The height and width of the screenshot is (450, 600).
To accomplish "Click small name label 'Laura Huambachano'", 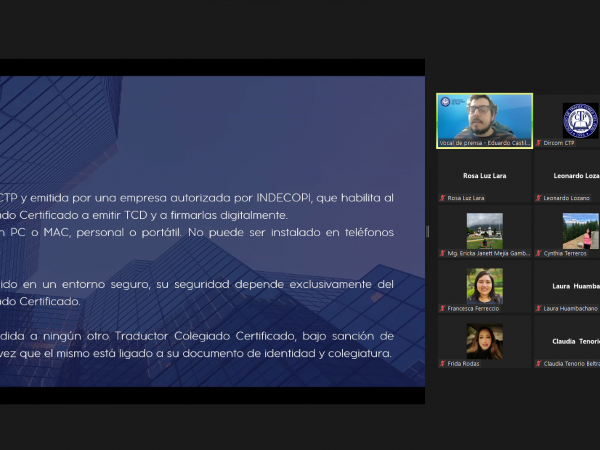I will click(x=571, y=308).
